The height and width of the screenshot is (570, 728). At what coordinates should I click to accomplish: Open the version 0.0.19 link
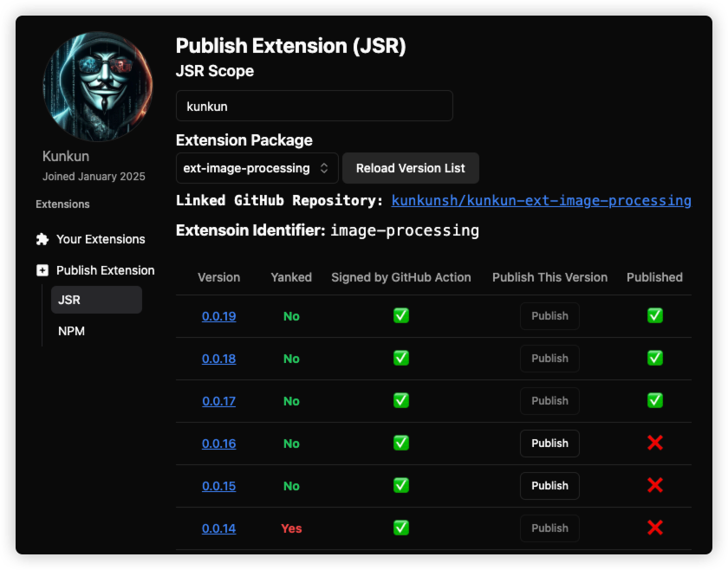point(218,316)
